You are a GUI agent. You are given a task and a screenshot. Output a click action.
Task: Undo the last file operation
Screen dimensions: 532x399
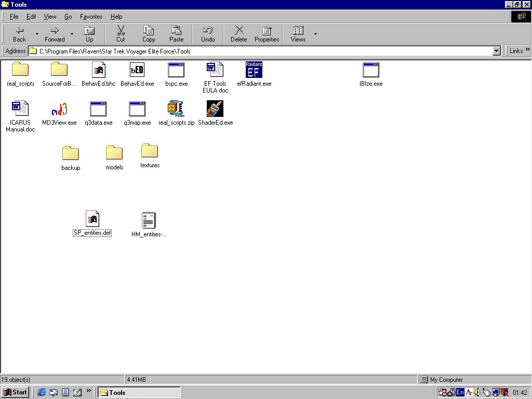point(208,34)
